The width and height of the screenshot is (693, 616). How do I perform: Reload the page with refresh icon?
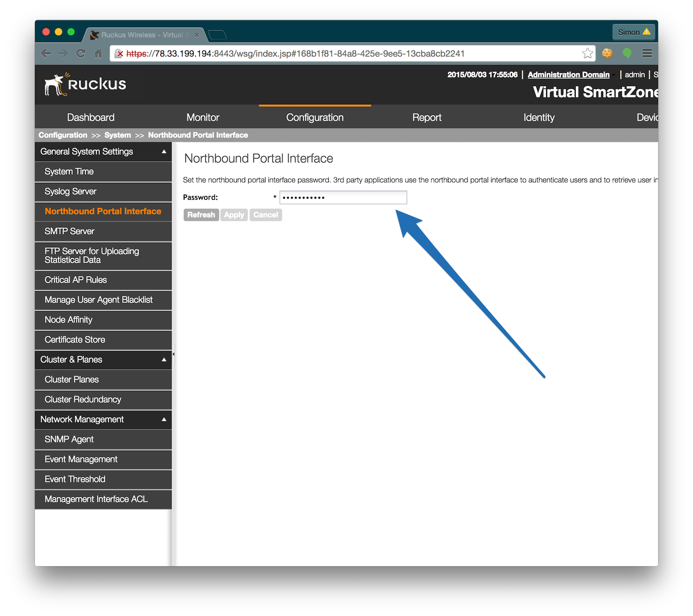[81, 53]
